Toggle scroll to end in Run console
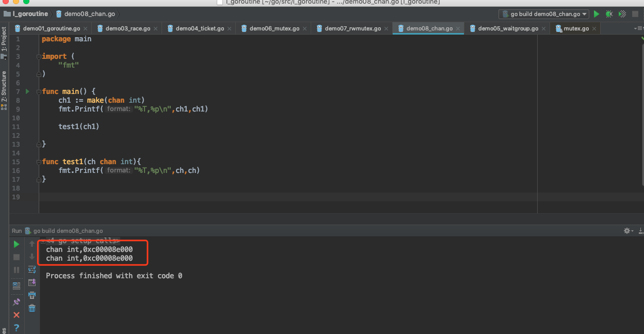 pos(32,282)
